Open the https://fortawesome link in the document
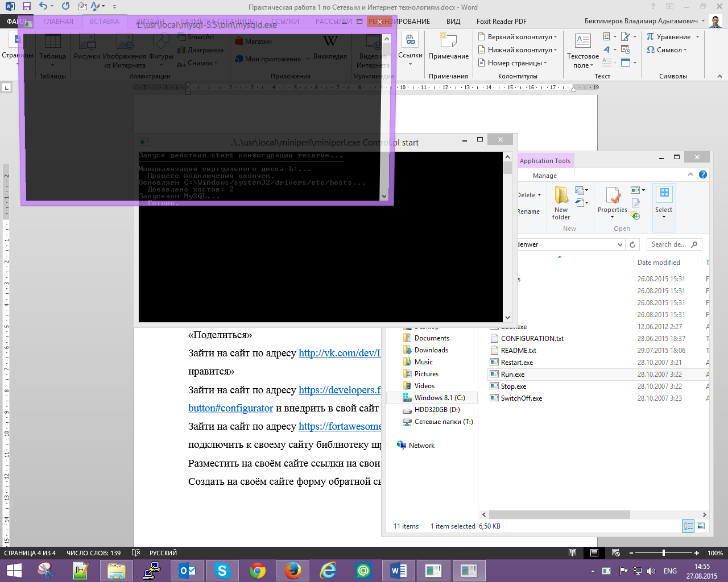This screenshot has width=728, height=582. [x=340, y=426]
